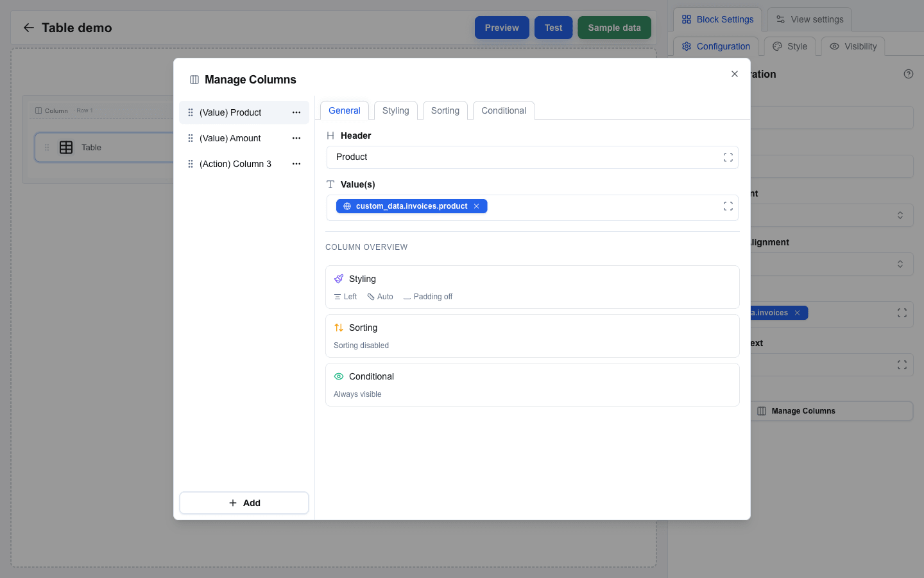924x578 pixels.
Task: Open the Sample data button
Action: click(x=614, y=28)
